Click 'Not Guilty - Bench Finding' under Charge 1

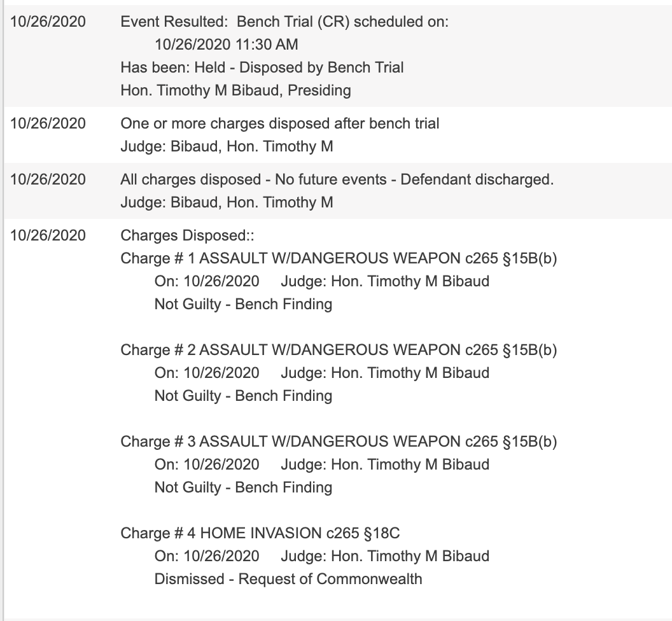[243, 304]
